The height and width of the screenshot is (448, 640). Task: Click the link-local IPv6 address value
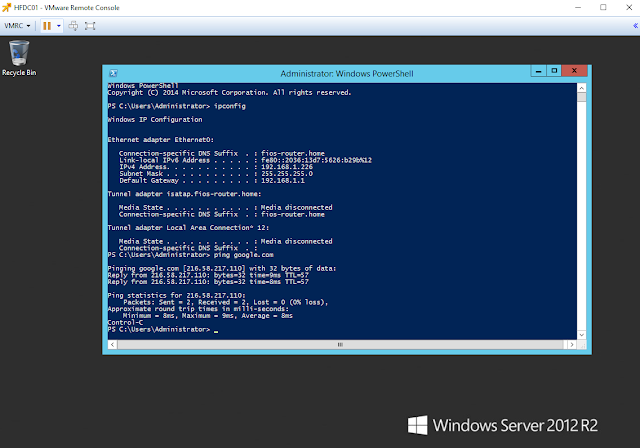click(316, 160)
